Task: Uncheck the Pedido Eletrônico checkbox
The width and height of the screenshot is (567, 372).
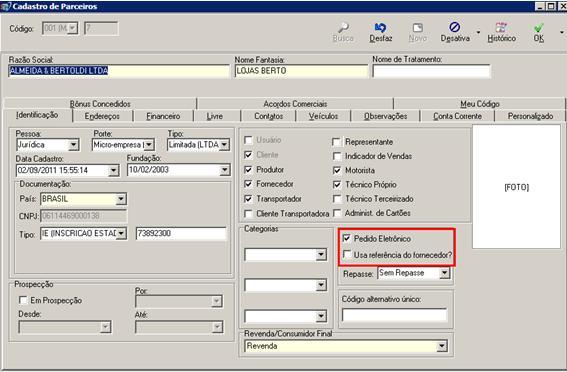Action: (346, 238)
